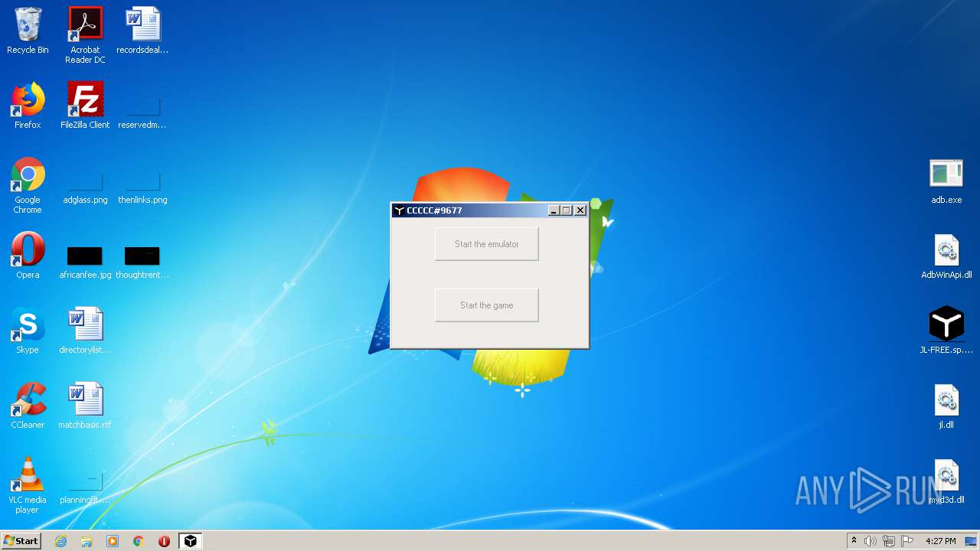Screen dimensions: 980x551
Task: Select the Opera desktop shortcut
Action: [x=28, y=256]
